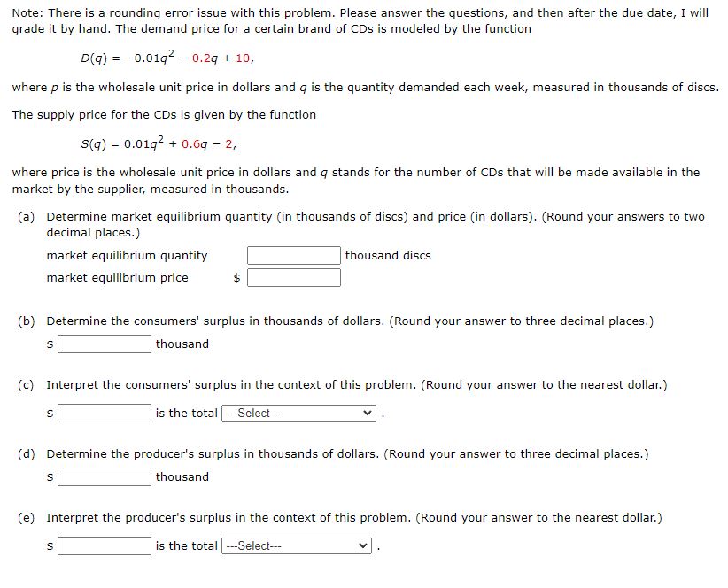The width and height of the screenshot is (728, 588).
Task: Click the market equilibrium quantity input box
Action: click(x=292, y=255)
